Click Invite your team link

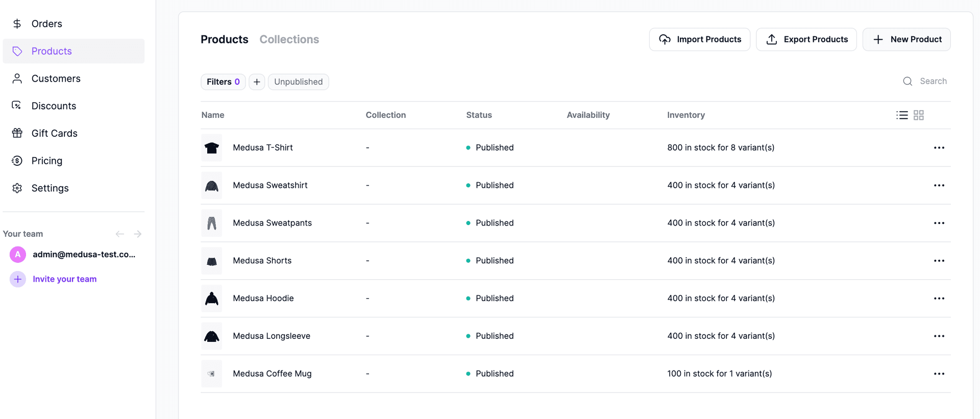[64, 279]
